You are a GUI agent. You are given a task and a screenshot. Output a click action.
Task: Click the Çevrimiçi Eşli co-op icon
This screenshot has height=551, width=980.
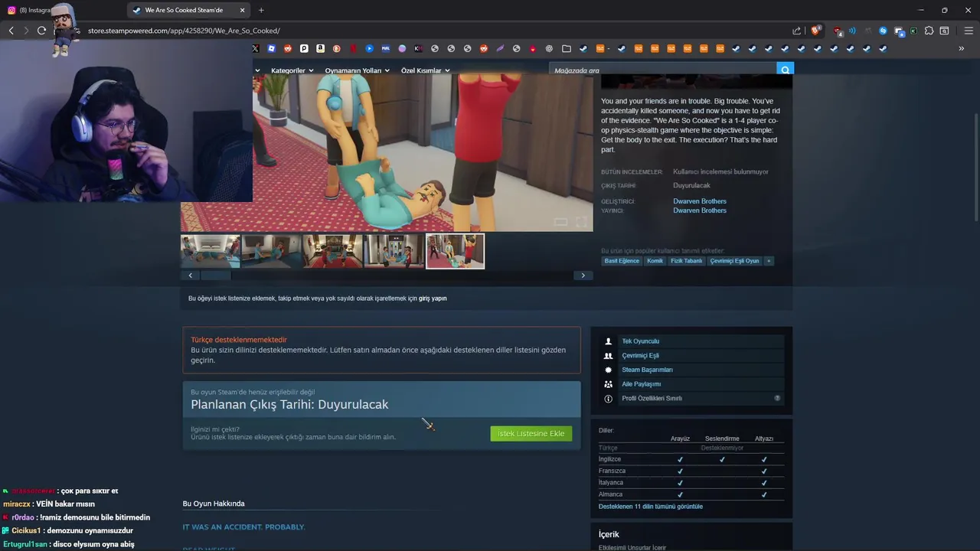609,355
